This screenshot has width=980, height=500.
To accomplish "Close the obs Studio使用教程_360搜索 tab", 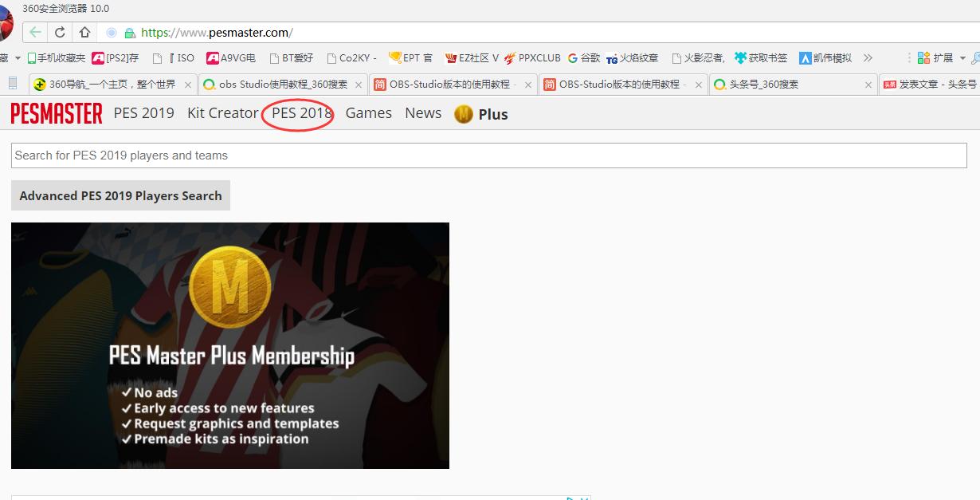I will click(x=359, y=85).
